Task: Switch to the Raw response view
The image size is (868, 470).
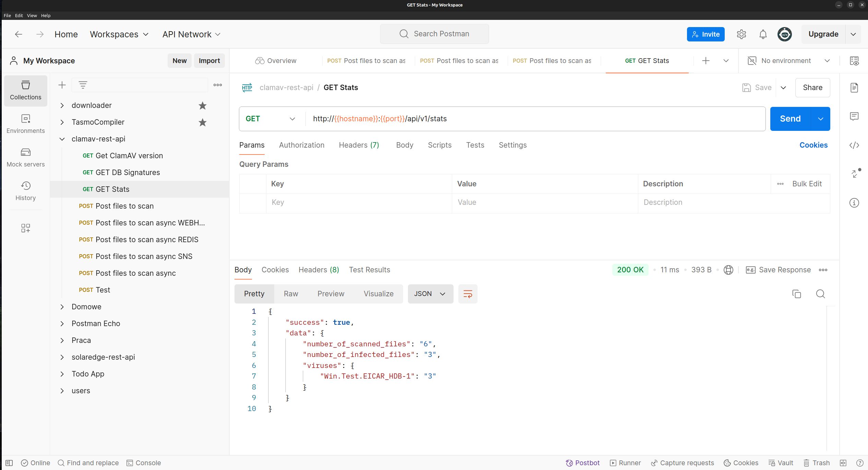Action: [291, 294]
